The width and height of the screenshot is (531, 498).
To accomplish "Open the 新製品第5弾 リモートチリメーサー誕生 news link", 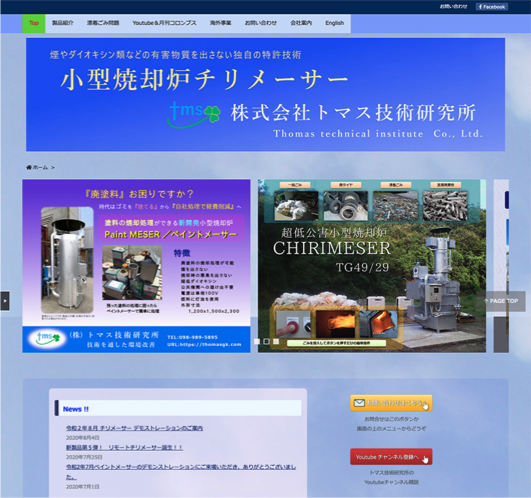I will [x=124, y=448].
